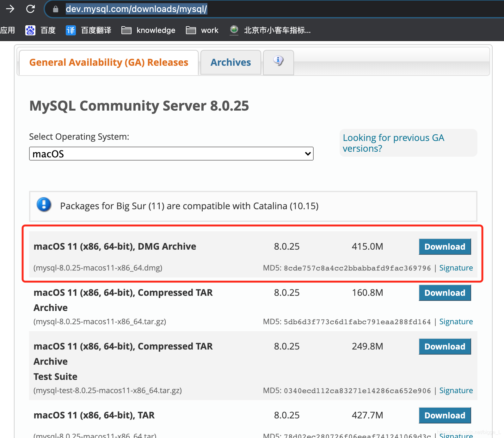Download the 427.7M TAR package
Image resolution: width=504 pixels, height=438 pixels.
[445, 415]
